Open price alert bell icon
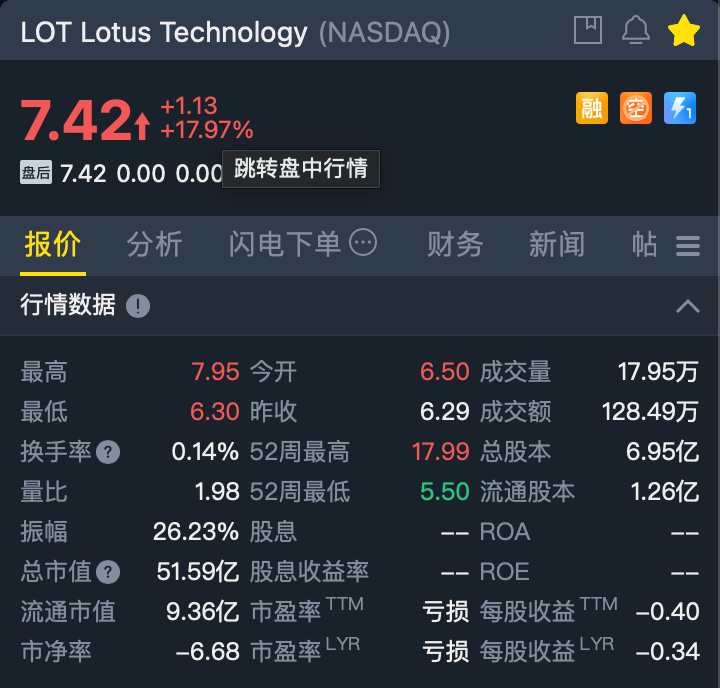Screen dimensions: 720x688 coord(636,30)
